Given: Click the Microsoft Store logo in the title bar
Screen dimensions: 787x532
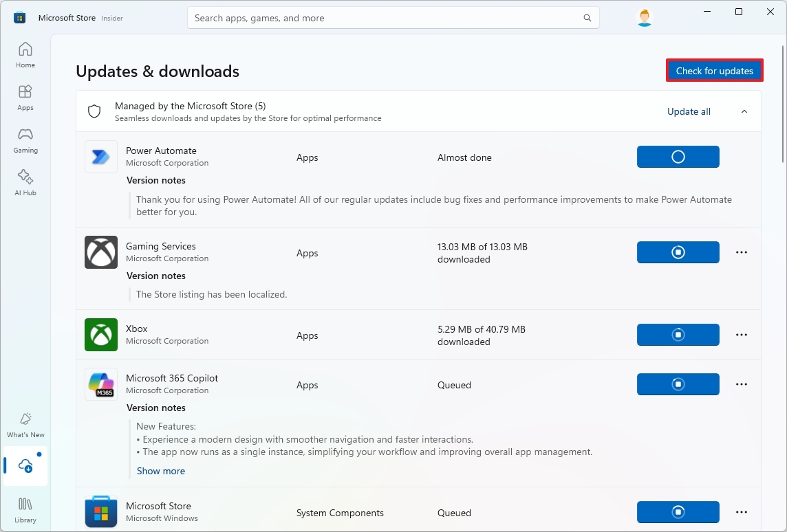Looking at the screenshot, I should click(x=19, y=16).
